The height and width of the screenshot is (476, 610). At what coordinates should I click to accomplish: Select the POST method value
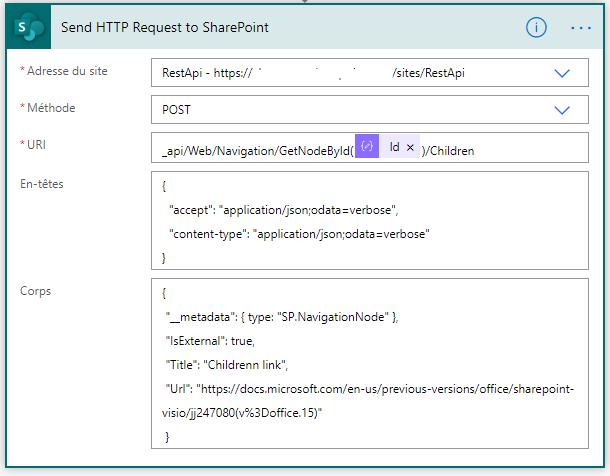176,110
